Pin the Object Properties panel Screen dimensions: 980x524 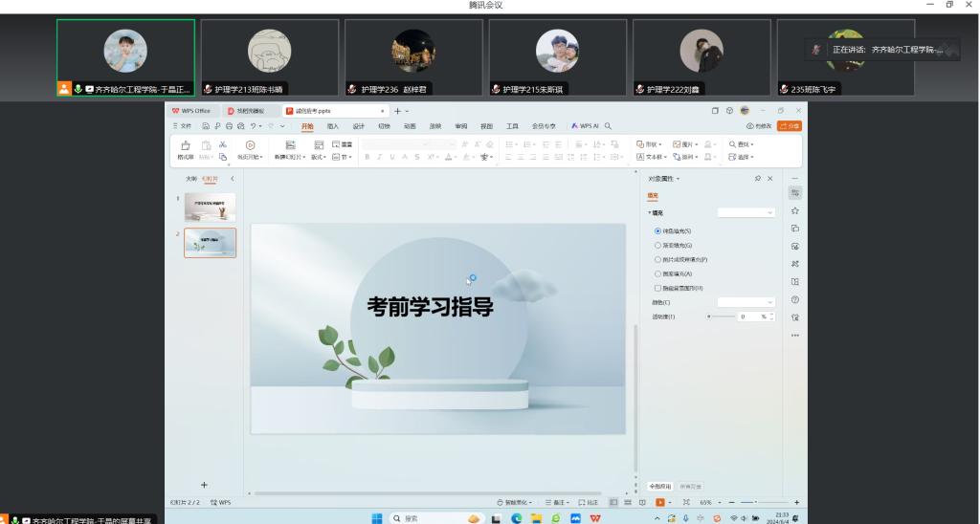(758, 179)
